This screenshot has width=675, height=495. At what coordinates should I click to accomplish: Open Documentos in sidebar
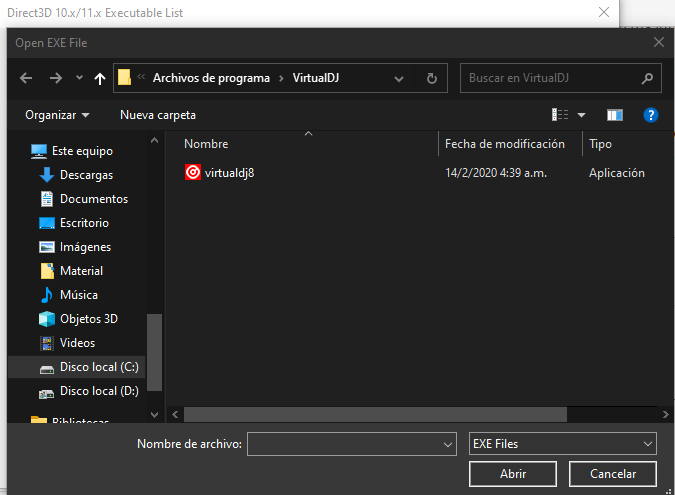tap(94, 199)
